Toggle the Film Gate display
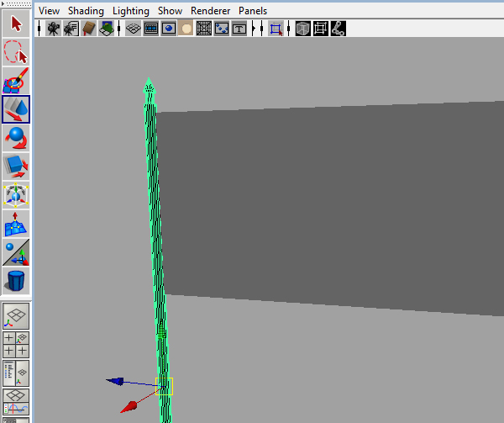 tap(150, 29)
